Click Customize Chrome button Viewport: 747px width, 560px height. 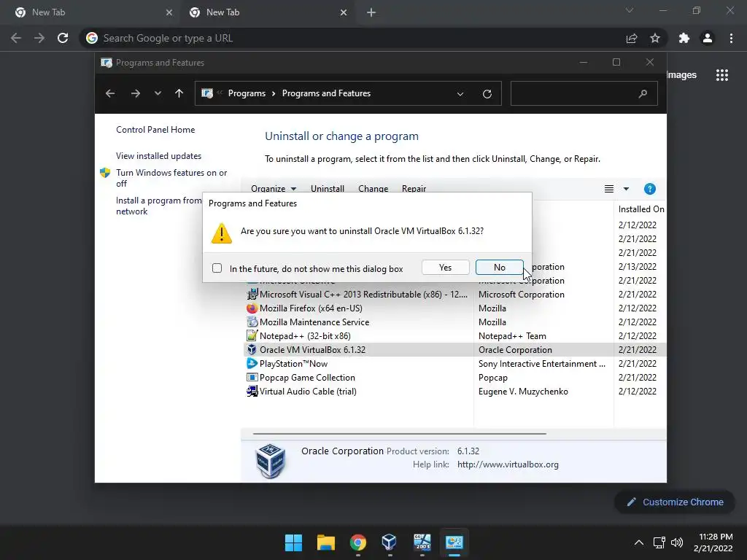pos(675,502)
